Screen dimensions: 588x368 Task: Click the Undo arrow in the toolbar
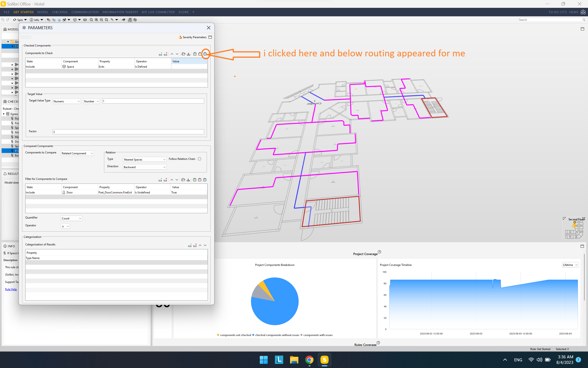tap(3, 20)
